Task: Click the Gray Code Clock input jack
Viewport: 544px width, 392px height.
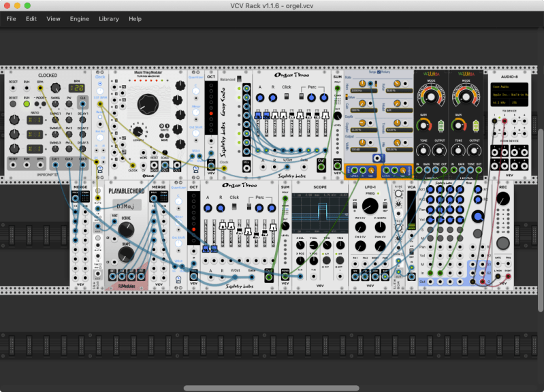Action: [224, 168]
